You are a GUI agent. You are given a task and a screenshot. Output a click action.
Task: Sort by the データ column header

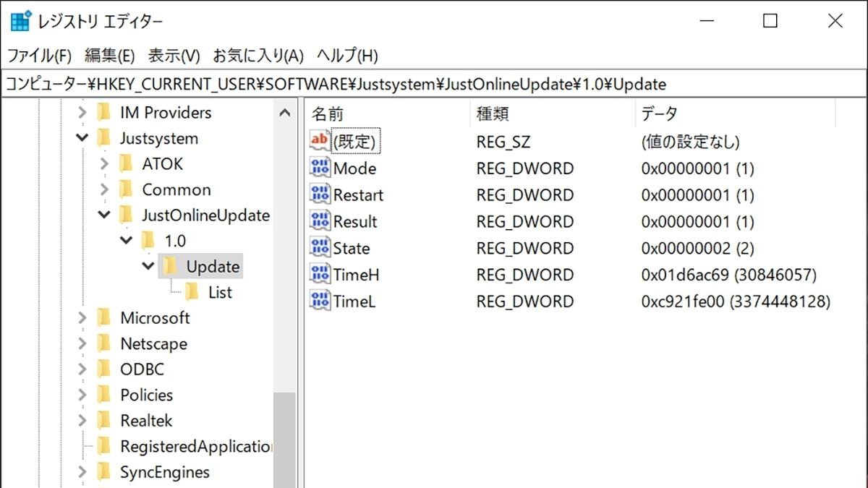tap(735, 114)
